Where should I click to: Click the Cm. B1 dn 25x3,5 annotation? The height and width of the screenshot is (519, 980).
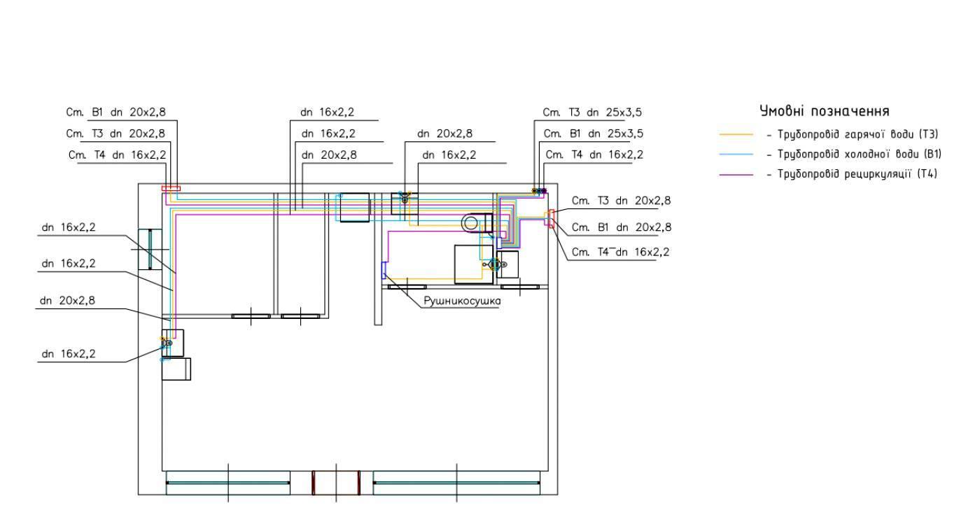tap(593, 133)
